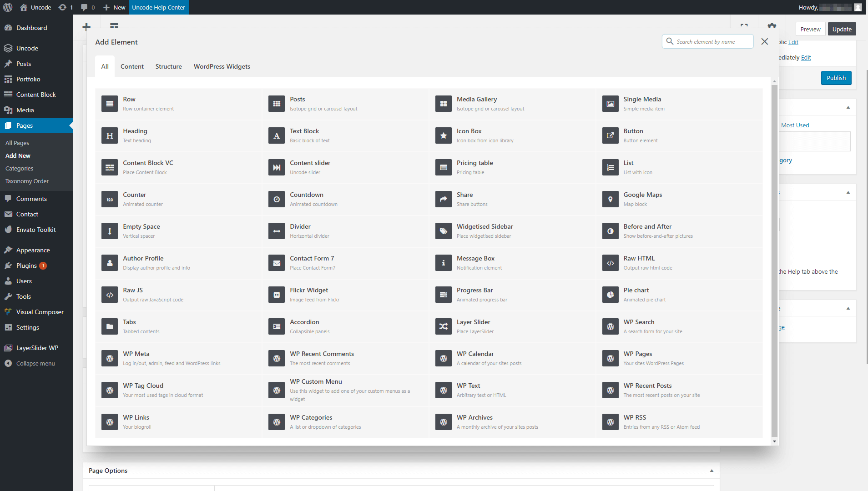The height and width of the screenshot is (491, 868).
Task: Select the Widgetised Sidebar tag icon
Action: [444, 231]
